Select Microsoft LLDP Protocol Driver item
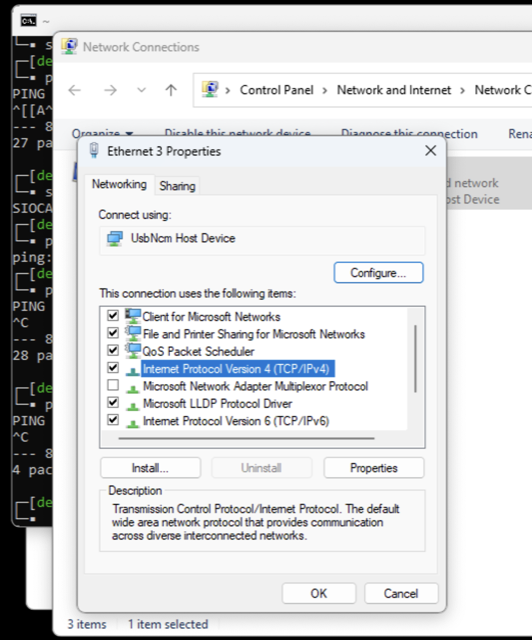The image size is (532, 640). click(217, 404)
